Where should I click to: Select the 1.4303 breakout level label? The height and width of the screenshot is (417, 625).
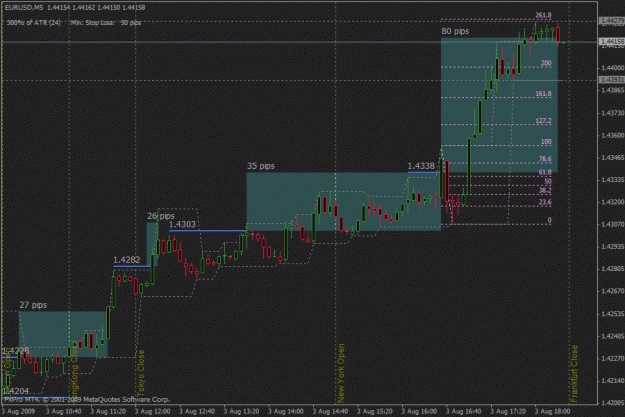click(182, 224)
